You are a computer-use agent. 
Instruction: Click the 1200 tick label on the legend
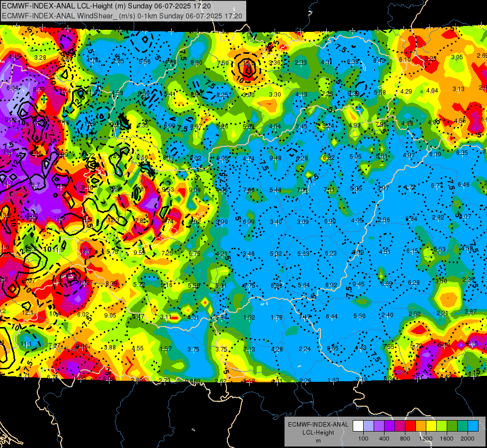[426, 439]
